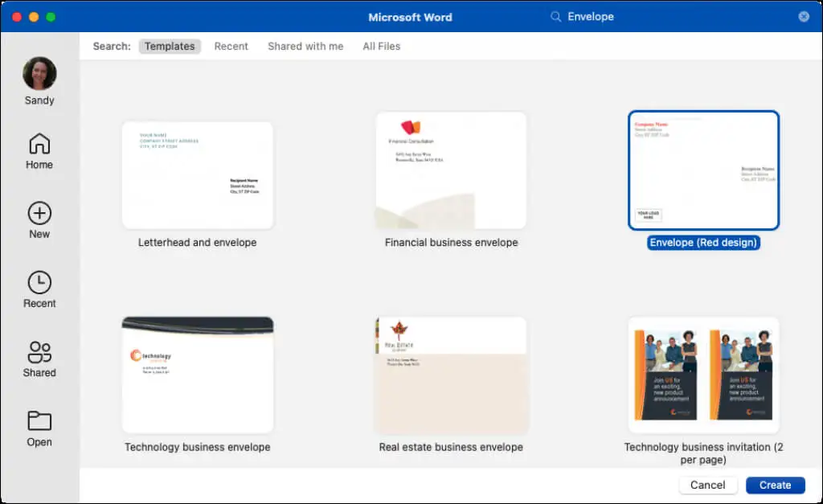Image resolution: width=823 pixels, height=504 pixels.
Task: Click the yellow minimize window button
Action: point(34,17)
